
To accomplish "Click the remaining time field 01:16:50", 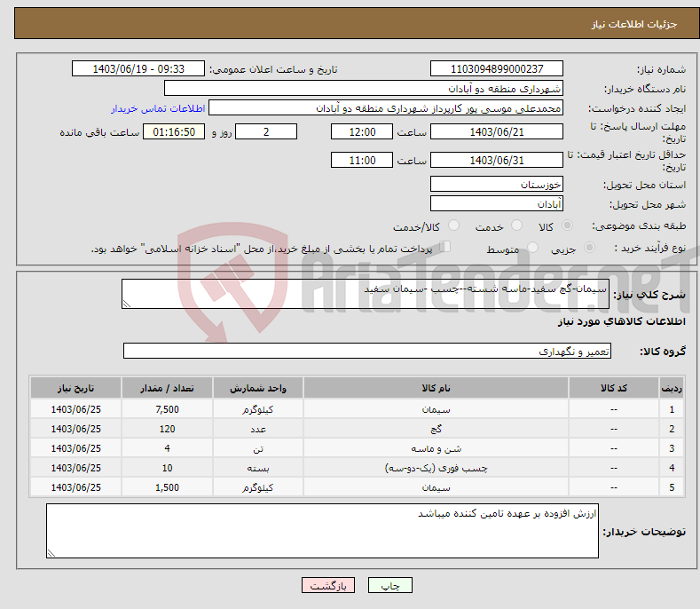I will click(174, 131).
